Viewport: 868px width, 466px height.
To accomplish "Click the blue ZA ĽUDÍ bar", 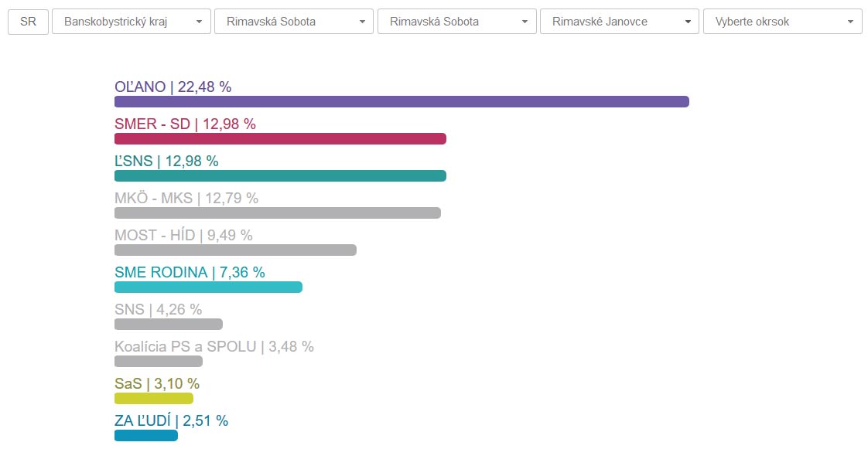I will [146, 436].
